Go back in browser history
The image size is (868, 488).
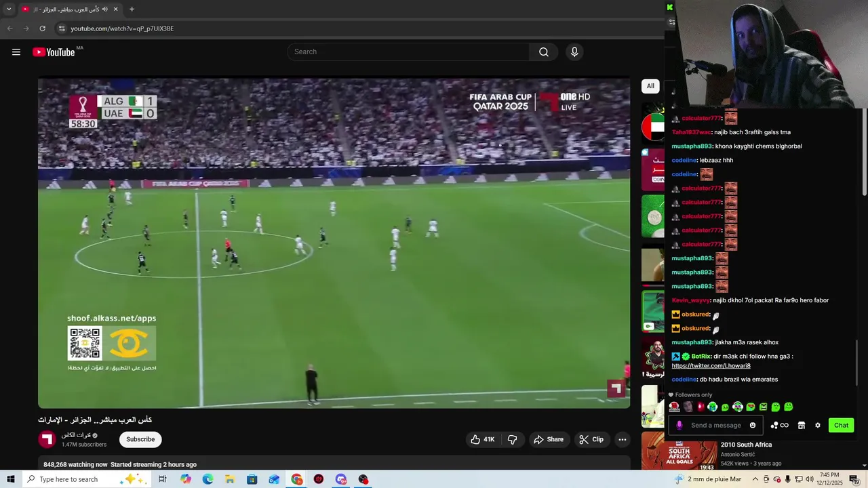pos(9,28)
